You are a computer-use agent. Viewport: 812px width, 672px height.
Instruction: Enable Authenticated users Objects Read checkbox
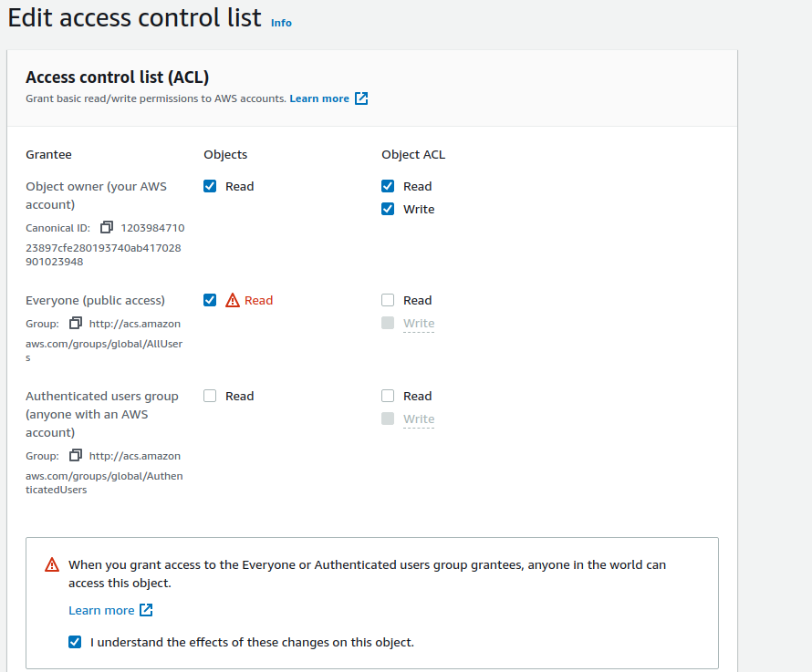tap(210, 396)
